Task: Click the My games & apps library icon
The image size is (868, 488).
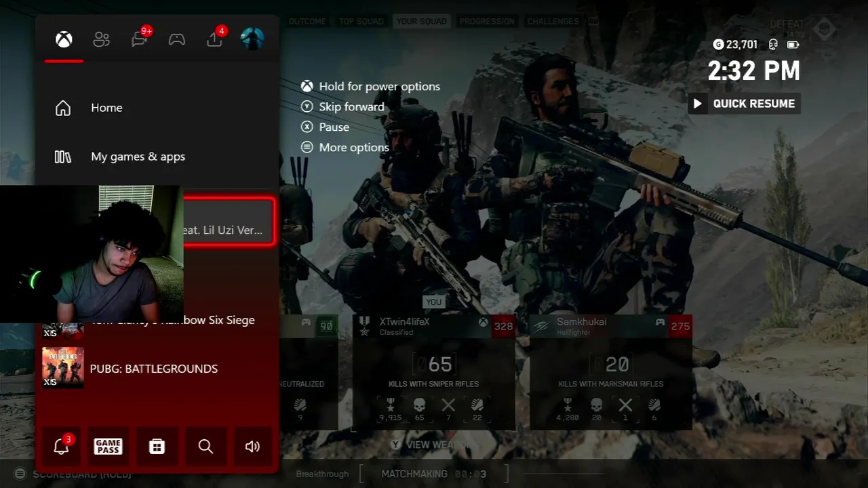Action: 63,157
